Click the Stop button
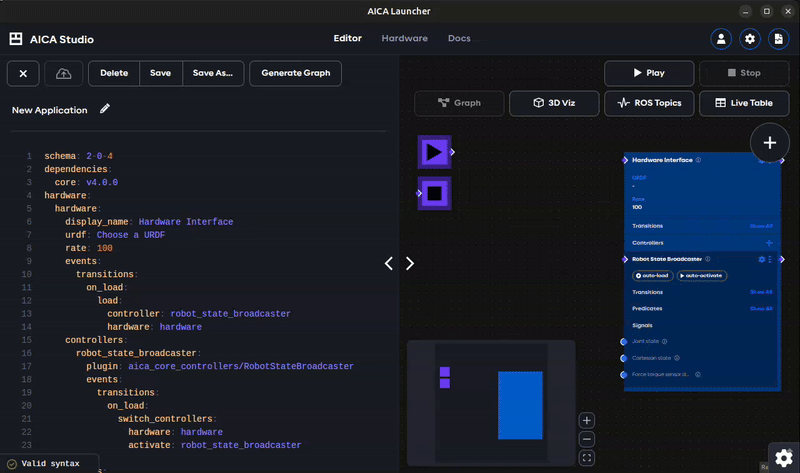Viewport: 800px width, 473px height. point(744,73)
